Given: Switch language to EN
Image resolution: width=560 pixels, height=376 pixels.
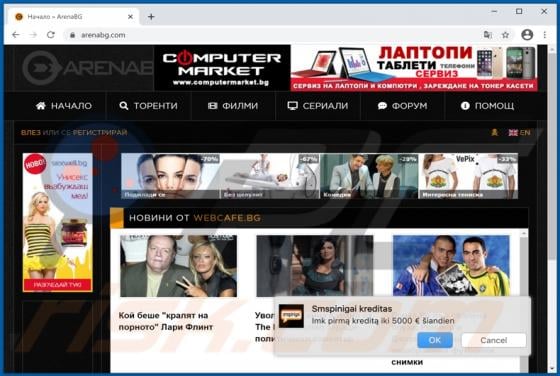Looking at the screenshot, I should (520, 132).
